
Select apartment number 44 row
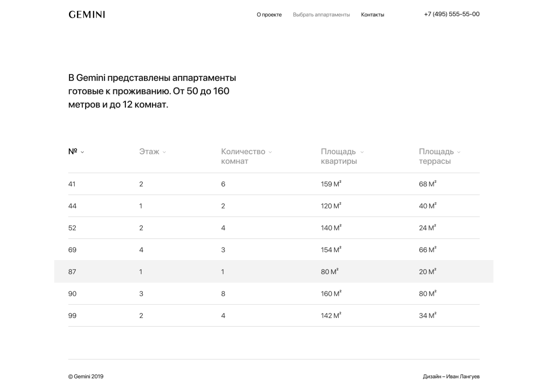pyautogui.click(x=274, y=206)
